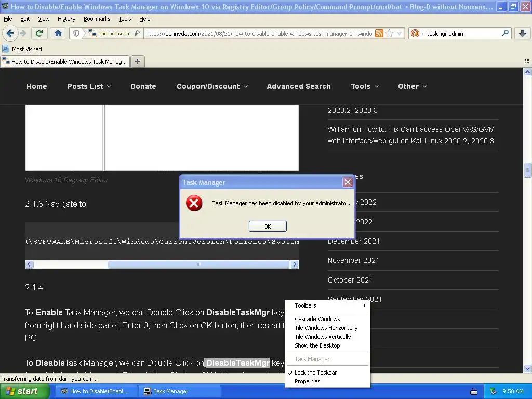This screenshot has width=532, height=399.
Task: Expand the Toolbars submenu in context menu
Action: 327,305
